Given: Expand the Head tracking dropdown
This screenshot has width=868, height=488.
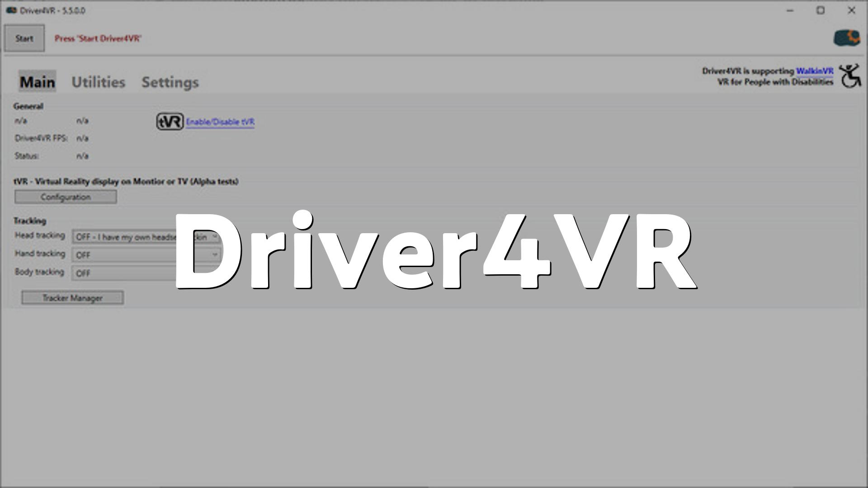Looking at the screenshot, I should [146, 237].
